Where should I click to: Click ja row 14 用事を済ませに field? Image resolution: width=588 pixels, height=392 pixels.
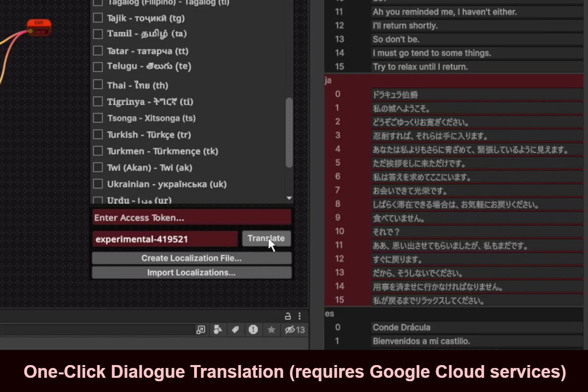click(x=477, y=287)
